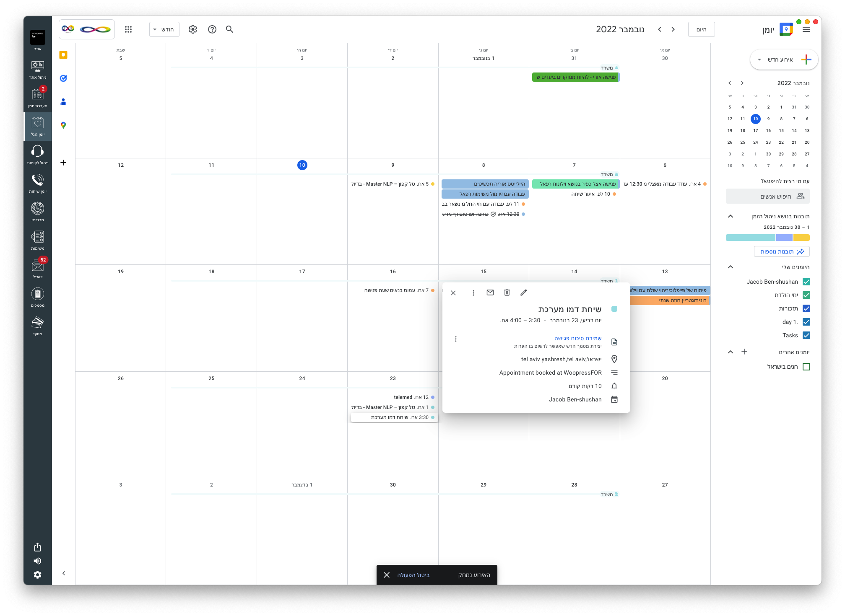Open the חודש view dropdown
This screenshot has height=616, width=845.
coord(164,29)
